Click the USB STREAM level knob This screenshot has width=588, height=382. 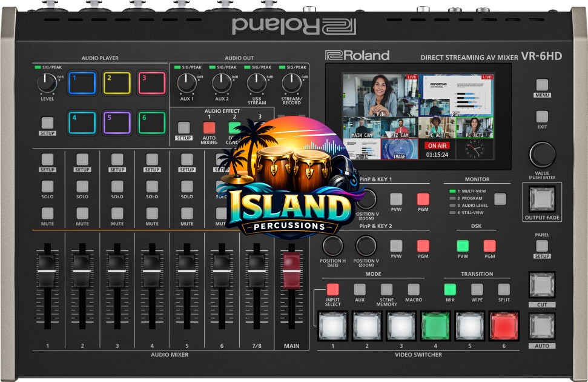(x=257, y=83)
